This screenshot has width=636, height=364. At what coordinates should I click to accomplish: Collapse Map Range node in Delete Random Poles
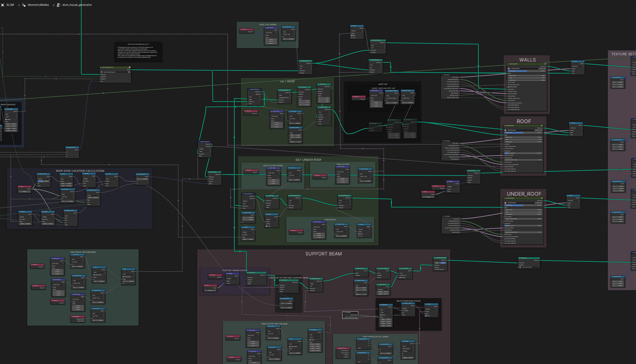(x=380, y=305)
